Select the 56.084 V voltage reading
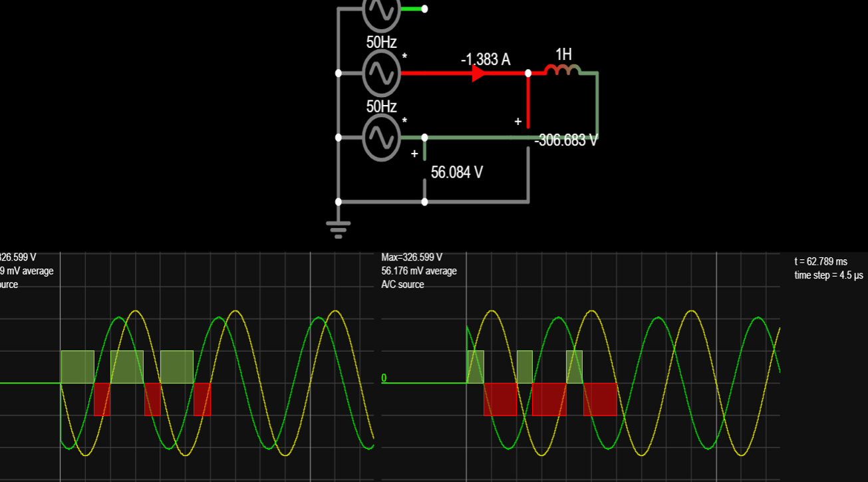 pos(457,173)
